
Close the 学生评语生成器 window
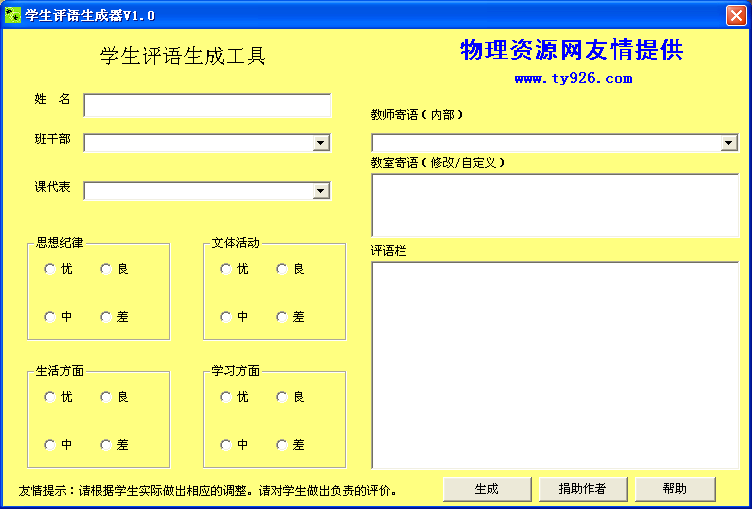click(736, 15)
